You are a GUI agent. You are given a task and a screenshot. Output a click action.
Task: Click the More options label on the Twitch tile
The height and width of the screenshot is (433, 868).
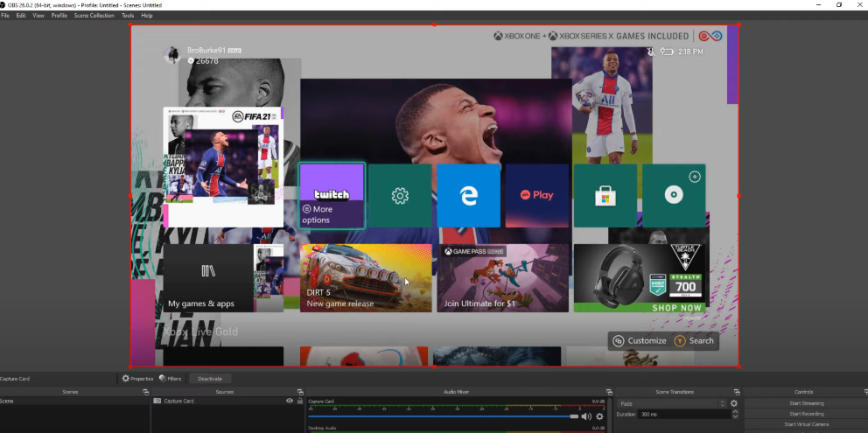tap(318, 215)
